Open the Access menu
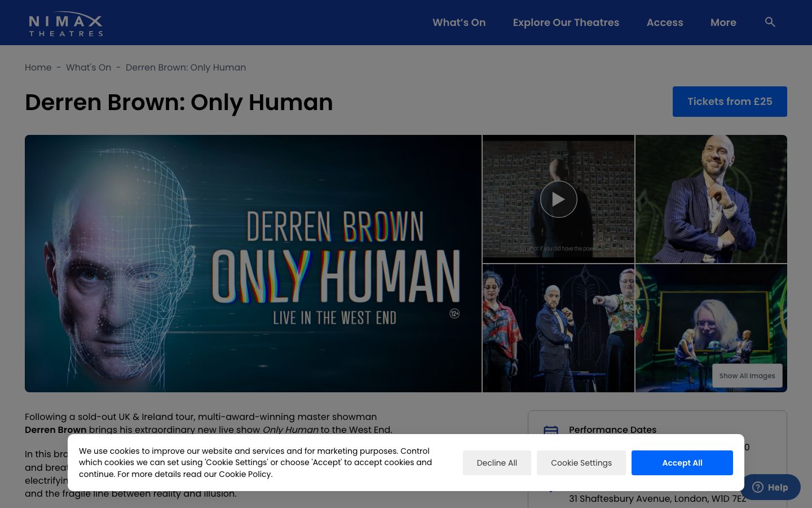812x508 pixels. [x=665, y=23]
